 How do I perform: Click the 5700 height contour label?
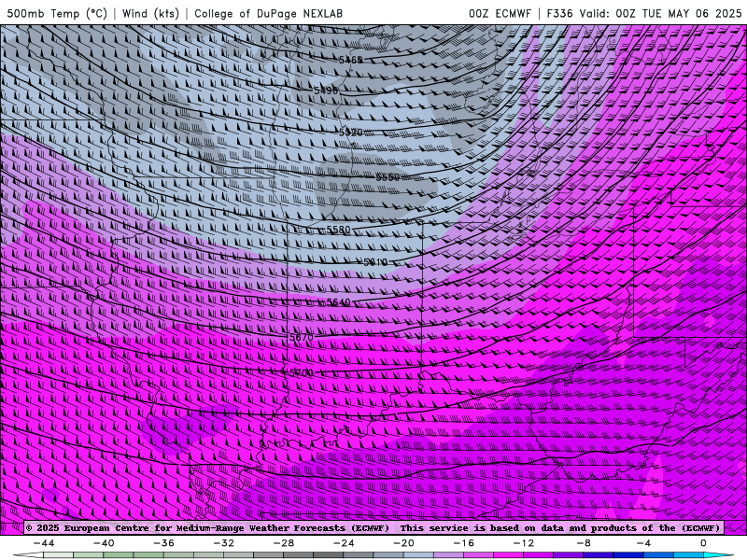(x=302, y=372)
